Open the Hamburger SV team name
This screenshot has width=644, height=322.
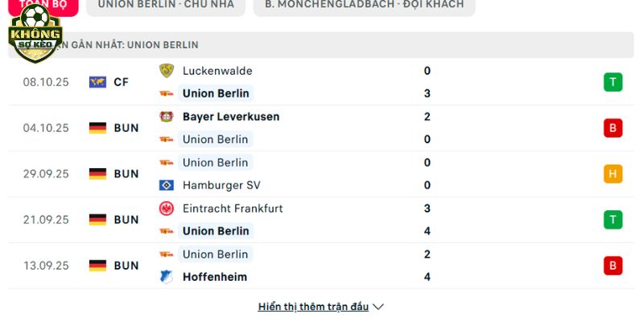pos(220,185)
